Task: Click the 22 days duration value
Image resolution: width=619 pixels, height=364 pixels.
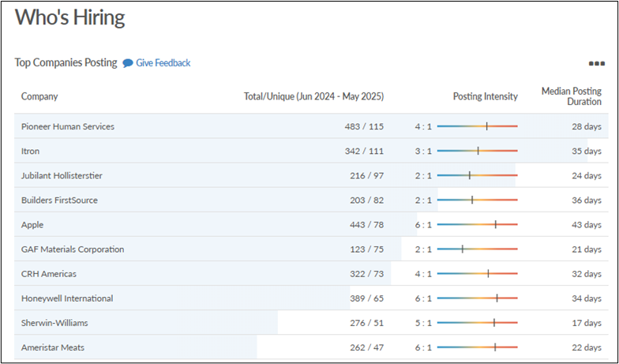Action: tap(587, 347)
